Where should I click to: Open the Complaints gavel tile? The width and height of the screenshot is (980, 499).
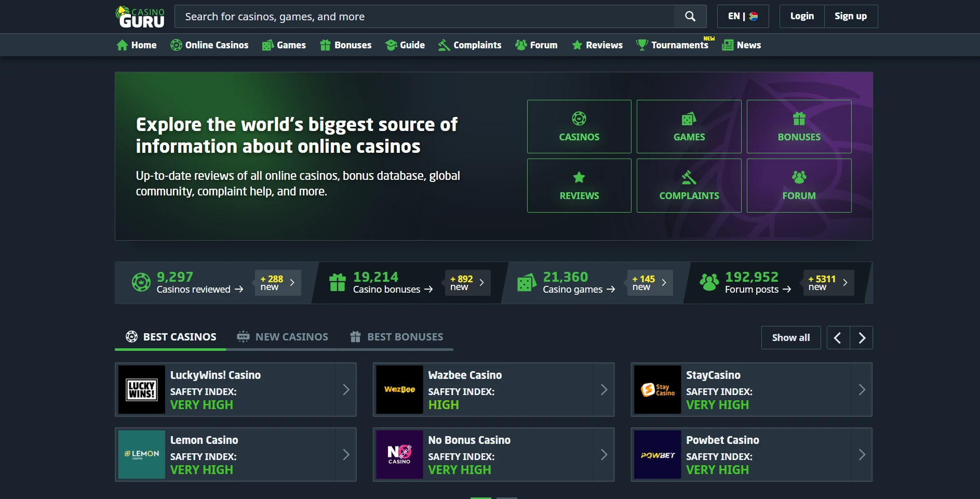pyautogui.click(x=689, y=186)
